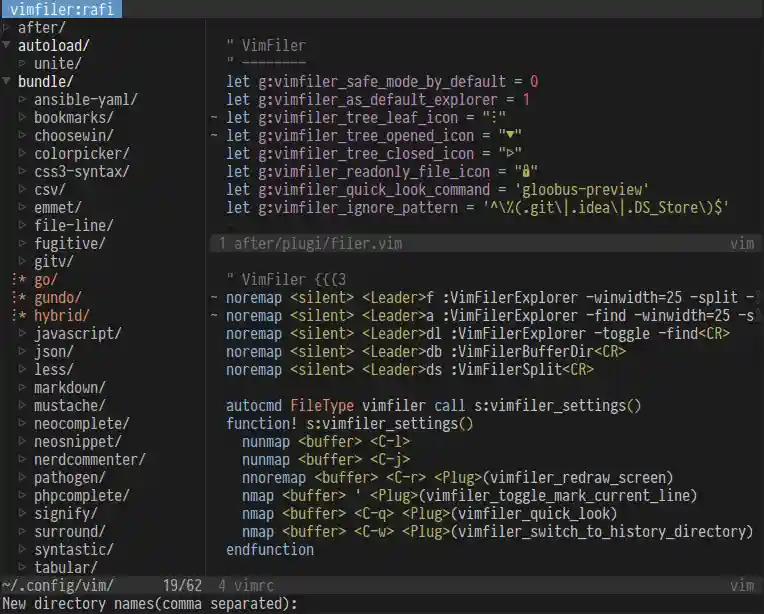Select the signify/ directory
Image resolution: width=764 pixels, height=614 pixels.
(66, 514)
